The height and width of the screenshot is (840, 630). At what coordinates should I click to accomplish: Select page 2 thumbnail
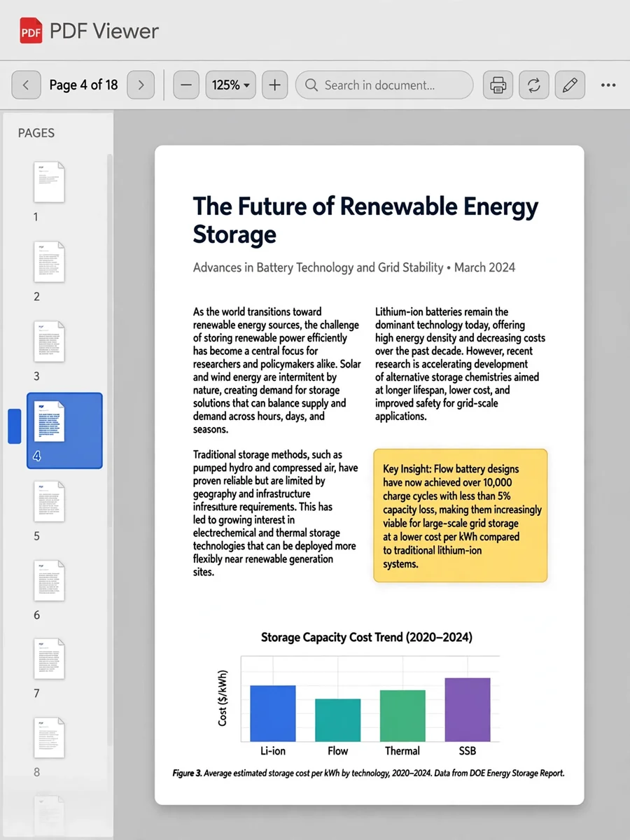(50, 262)
